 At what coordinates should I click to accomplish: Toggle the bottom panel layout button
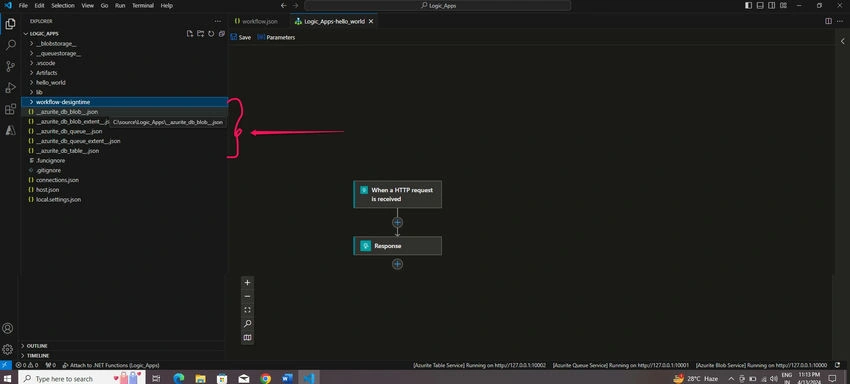point(760,5)
